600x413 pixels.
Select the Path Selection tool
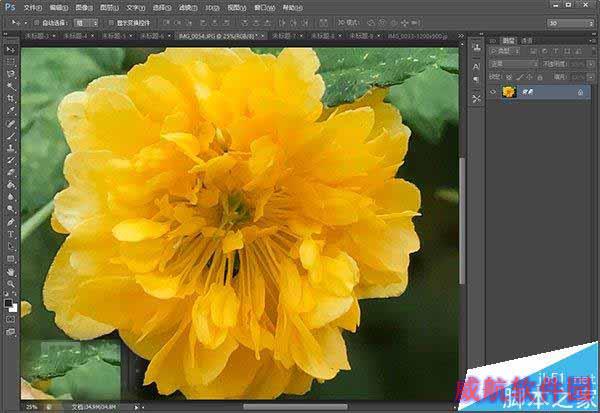(11, 246)
